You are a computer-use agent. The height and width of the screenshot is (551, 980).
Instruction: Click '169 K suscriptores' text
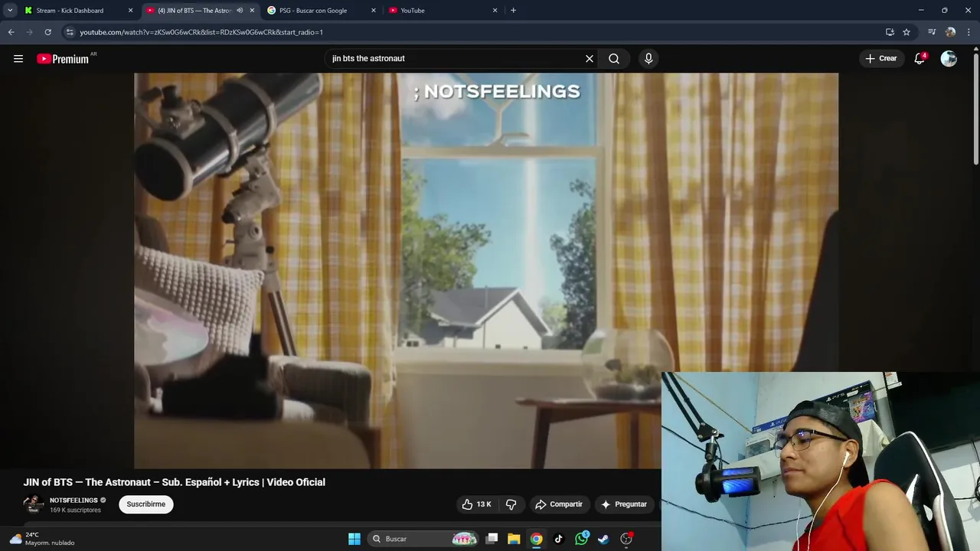coord(75,510)
